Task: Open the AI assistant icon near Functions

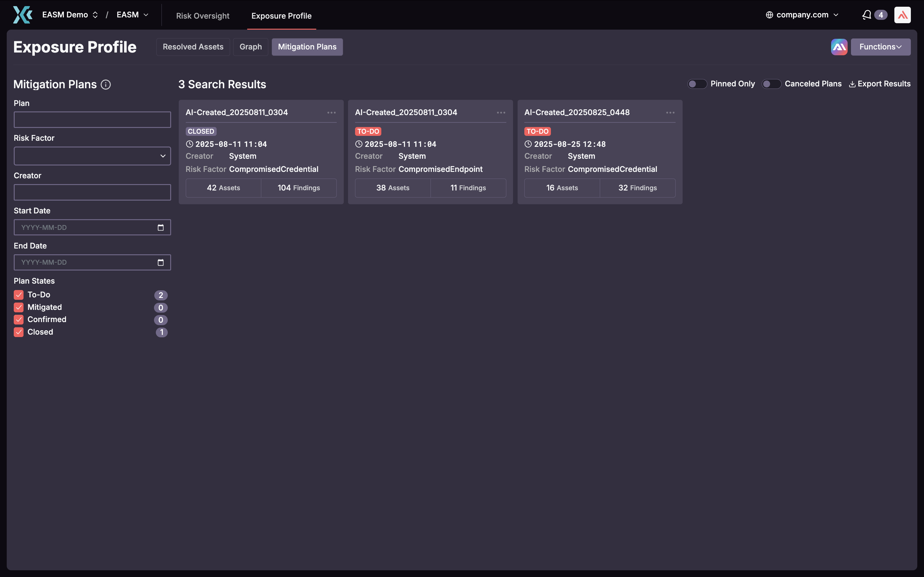Action: pyautogui.click(x=839, y=46)
